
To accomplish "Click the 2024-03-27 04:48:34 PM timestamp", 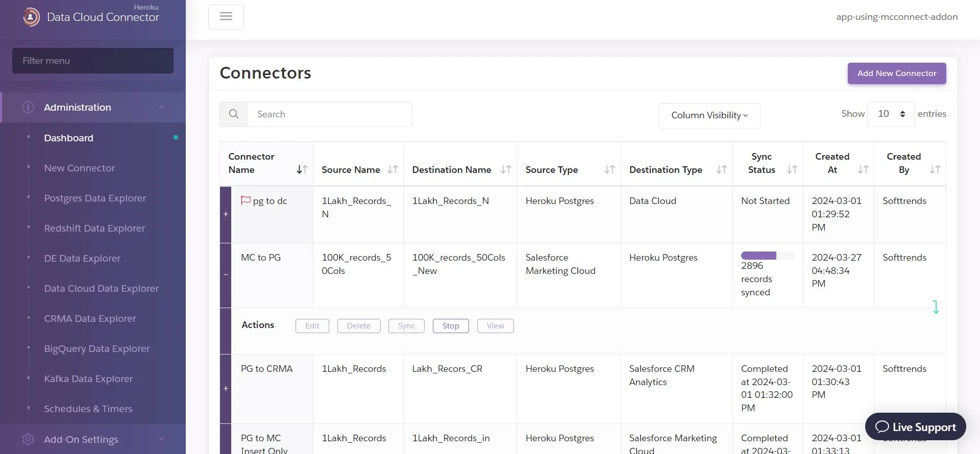I will pos(837,270).
